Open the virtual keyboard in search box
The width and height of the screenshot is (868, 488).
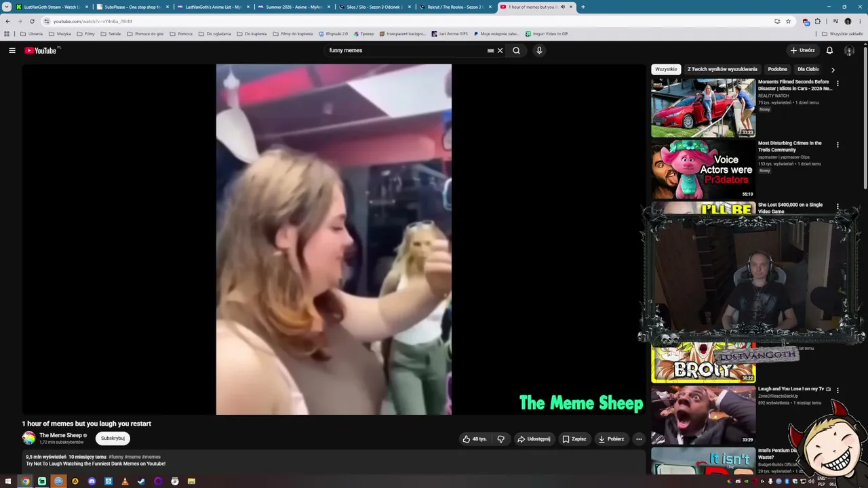490,50
